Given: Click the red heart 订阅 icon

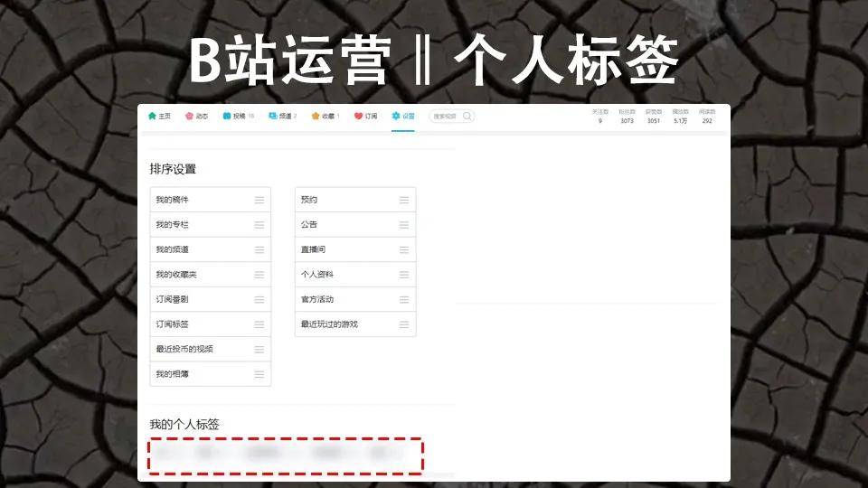Looking at the screenshot, I should [358, 116].
